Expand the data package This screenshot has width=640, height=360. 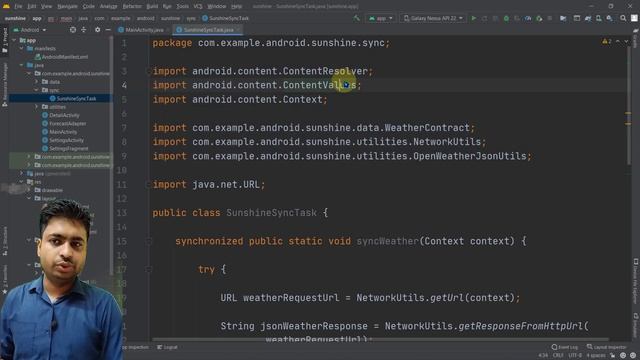[36, 82]
